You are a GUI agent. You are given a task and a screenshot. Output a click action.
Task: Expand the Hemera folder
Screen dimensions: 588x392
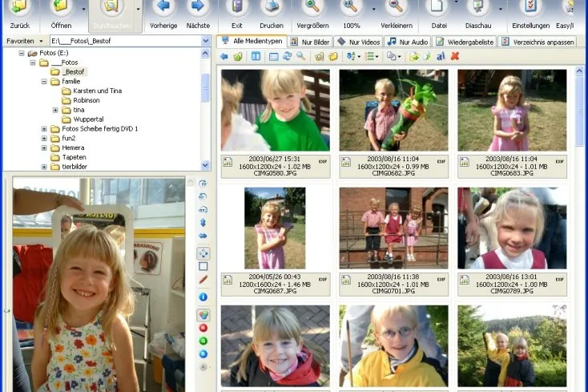click(44, 148)
